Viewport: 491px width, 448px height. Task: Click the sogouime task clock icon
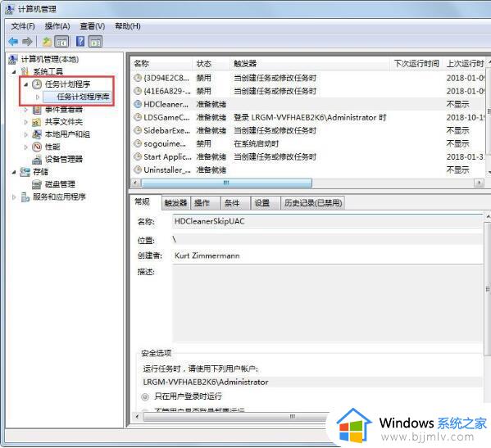[138, 143]
